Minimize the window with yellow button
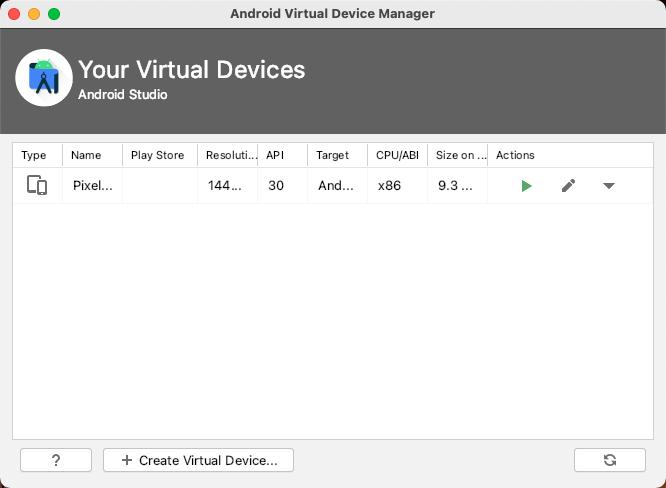Viewport: 666px width, 488px height. (x=34, y=14)
